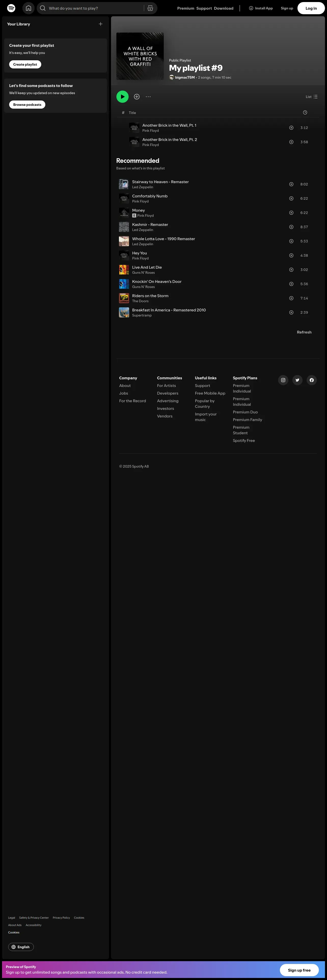This screenshot has width=327, height=980.
Task: Open Spotify's Instagram page
Action: pyautogui.click(x=283, y=380)
